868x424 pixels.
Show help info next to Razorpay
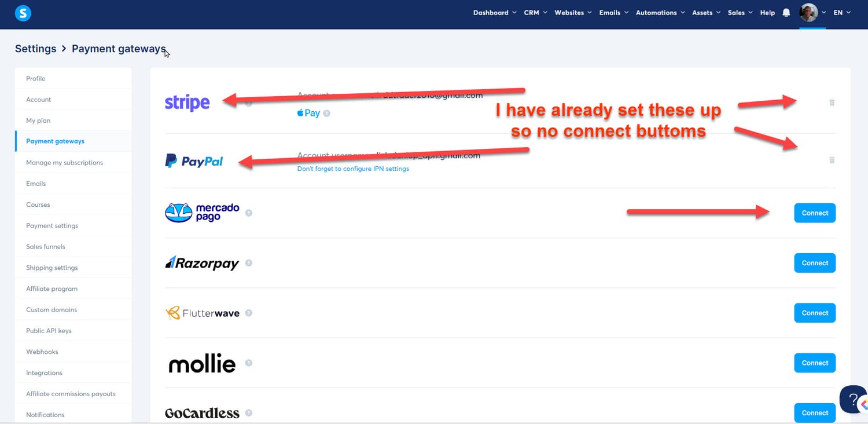pos(249,263)
